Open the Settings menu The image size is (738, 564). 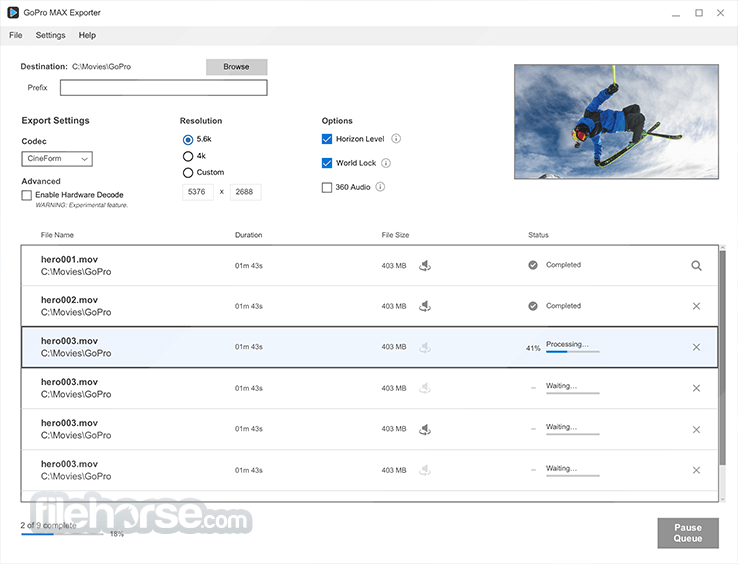(50, 35)
